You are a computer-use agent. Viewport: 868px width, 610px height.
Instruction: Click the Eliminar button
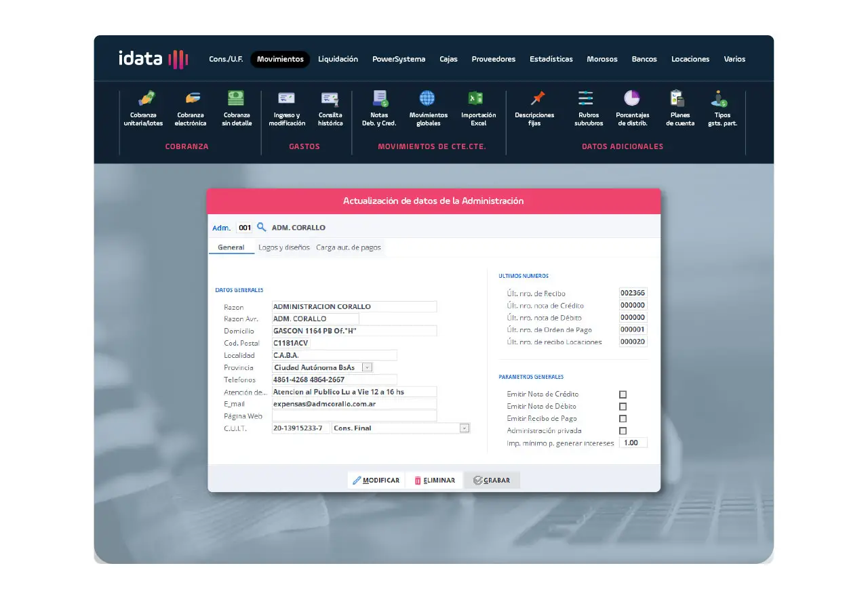(x=435, y=480)
